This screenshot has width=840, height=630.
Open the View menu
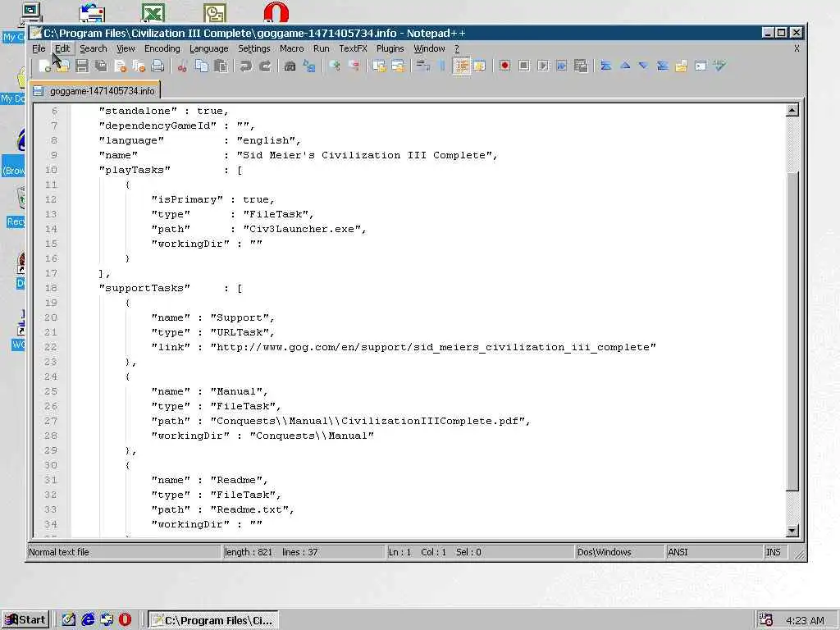[126, 48]
